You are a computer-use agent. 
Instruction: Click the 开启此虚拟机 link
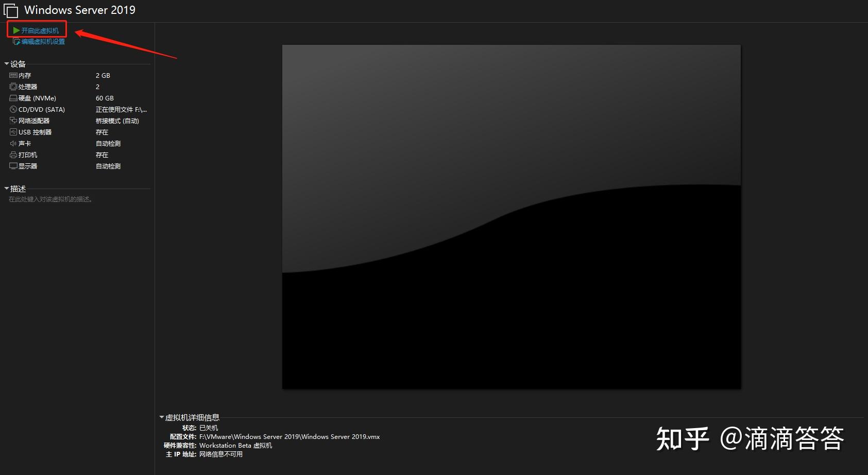click(x=40, y=30)
